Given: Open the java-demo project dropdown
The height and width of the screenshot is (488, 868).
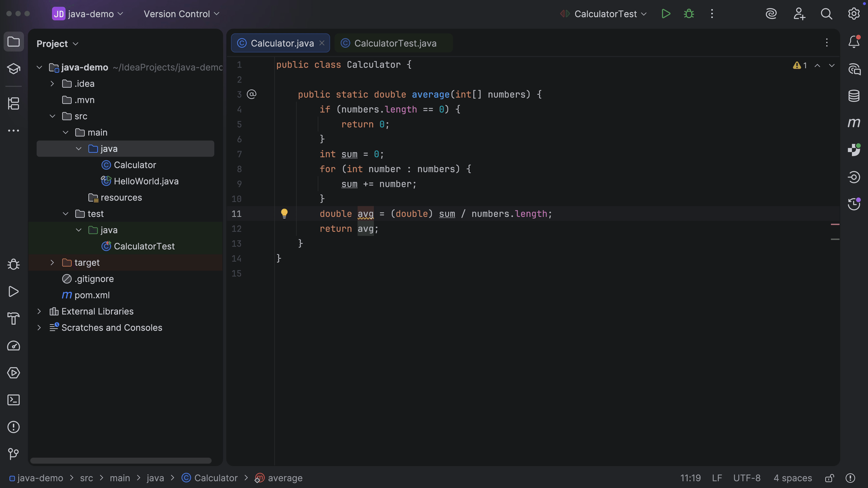Looking at the screenshot, I should 91,14.
